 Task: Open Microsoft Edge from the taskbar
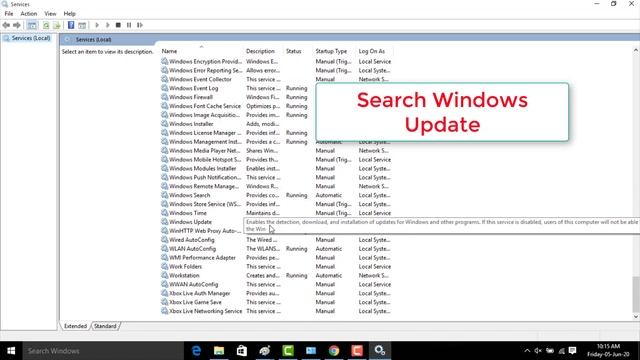[196, 351]
